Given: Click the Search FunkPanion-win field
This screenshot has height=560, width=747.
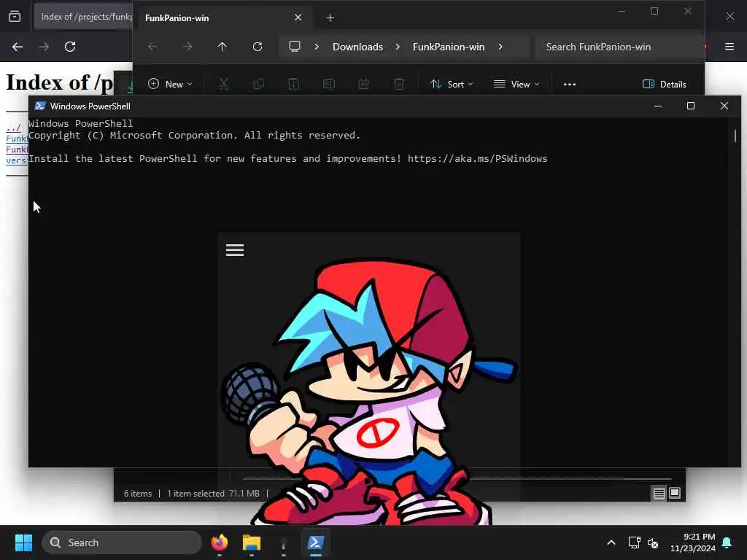Looking at the screenshot, I should (619, 47).
